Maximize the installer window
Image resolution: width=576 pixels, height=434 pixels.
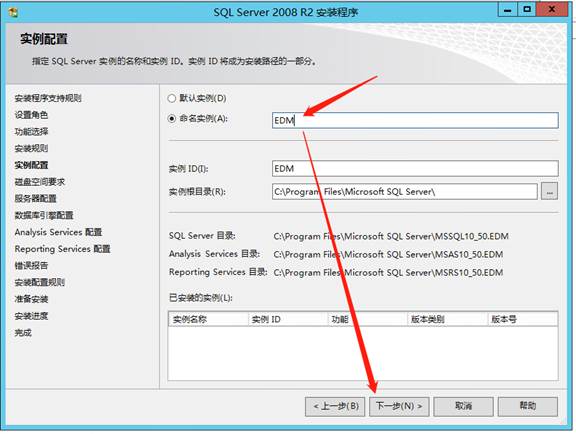527,10
